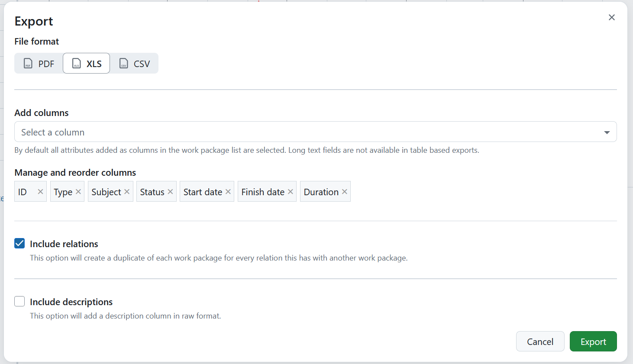Remove the Status column with its X icon
This screenshot has height=364, width=633.
click(170, 191)
